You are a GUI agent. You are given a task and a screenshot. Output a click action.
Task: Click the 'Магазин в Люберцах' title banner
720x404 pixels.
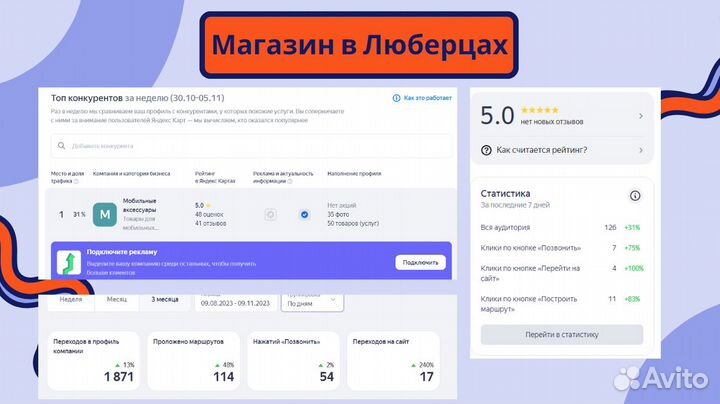tap(359, 45)
